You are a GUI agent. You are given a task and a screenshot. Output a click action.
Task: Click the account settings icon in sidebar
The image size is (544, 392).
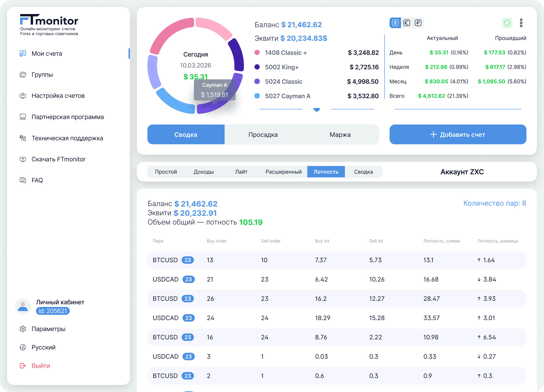pyautogui.click(x=23, y=96)
